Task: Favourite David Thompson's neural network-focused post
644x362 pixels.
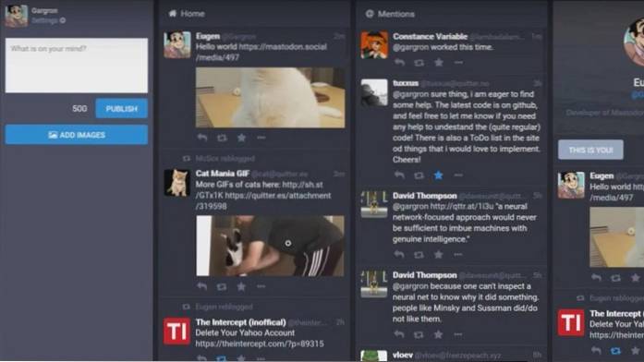Action: pyautogui.click(x=439, y=255)
